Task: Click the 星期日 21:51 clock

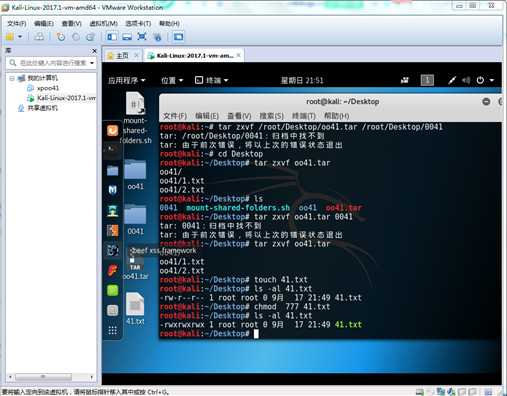Action: (302, 80)
